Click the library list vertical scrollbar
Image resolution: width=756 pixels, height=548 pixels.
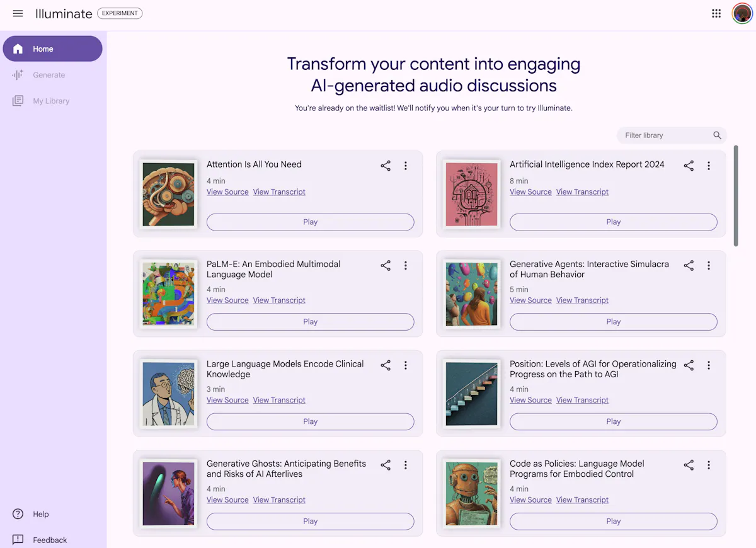click(736, 195)
